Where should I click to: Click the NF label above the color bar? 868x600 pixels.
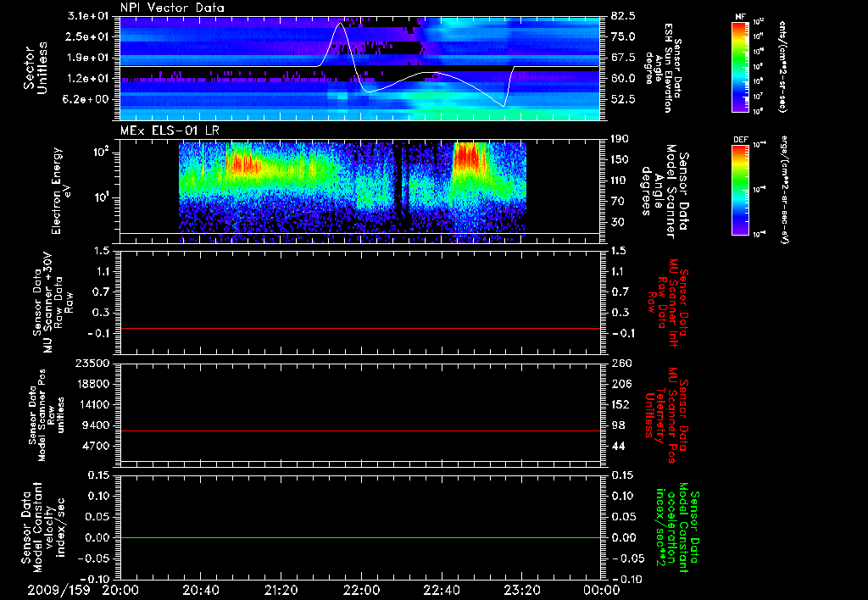click(740, 17)
